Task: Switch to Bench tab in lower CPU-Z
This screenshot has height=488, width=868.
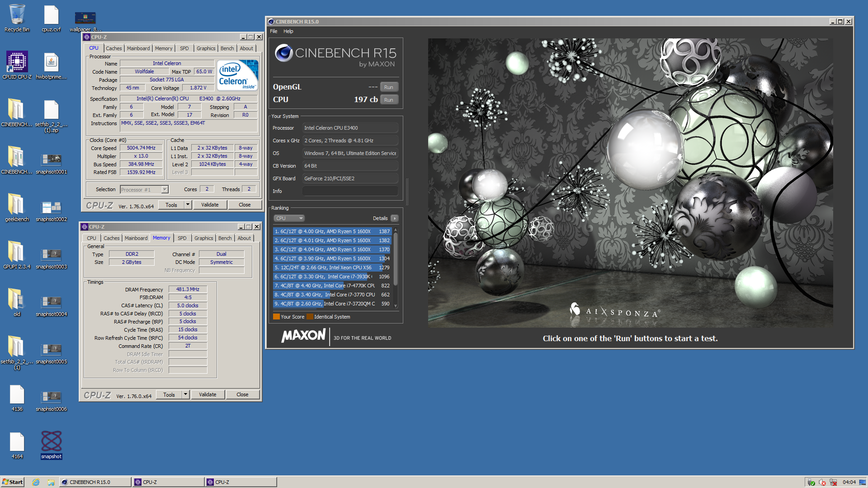Action: [x=225, y=238]
